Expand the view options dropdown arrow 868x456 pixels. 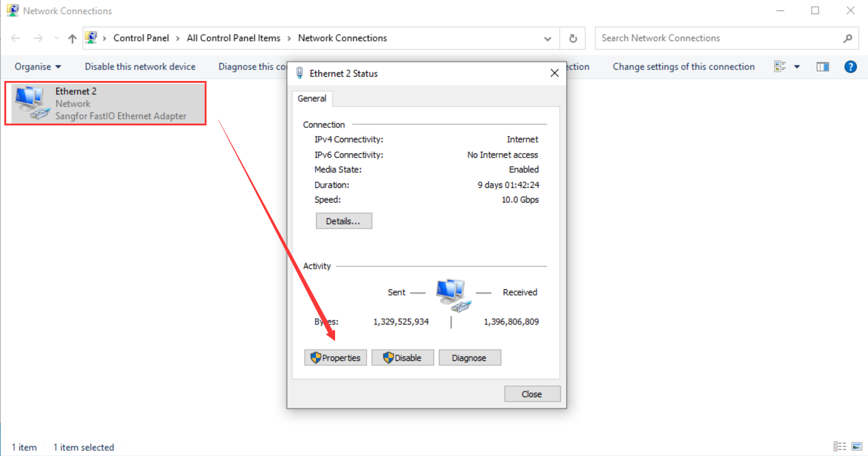pos(797,67)
